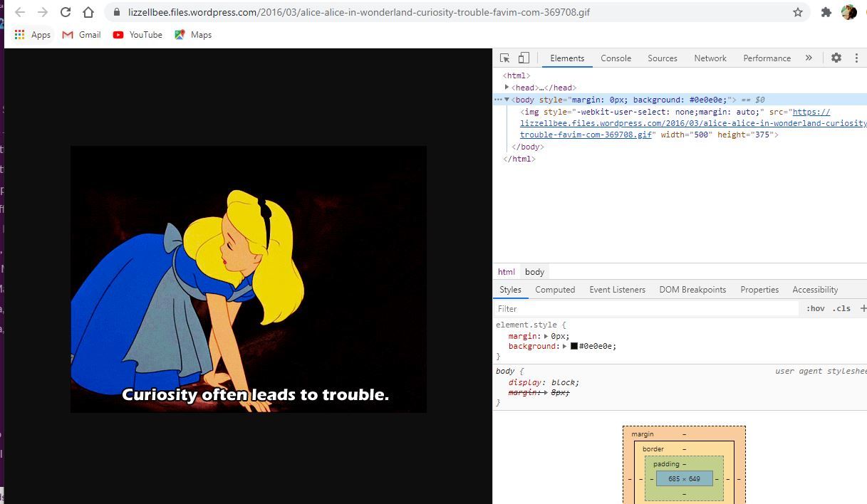The image size is (867, 504).
Task: Open the #0e0e0e color swatch picker
Action: click(573, 347)
